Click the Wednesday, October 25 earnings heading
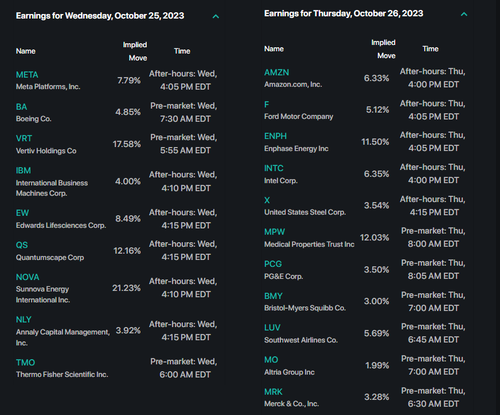This screenshot has width=500, height=415. click(100, 16)
